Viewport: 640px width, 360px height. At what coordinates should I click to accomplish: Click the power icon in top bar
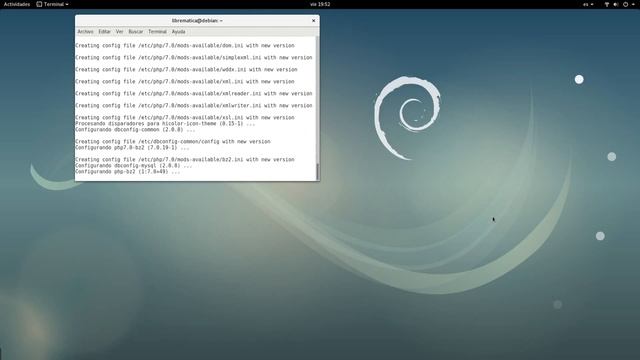pos(625,4)
